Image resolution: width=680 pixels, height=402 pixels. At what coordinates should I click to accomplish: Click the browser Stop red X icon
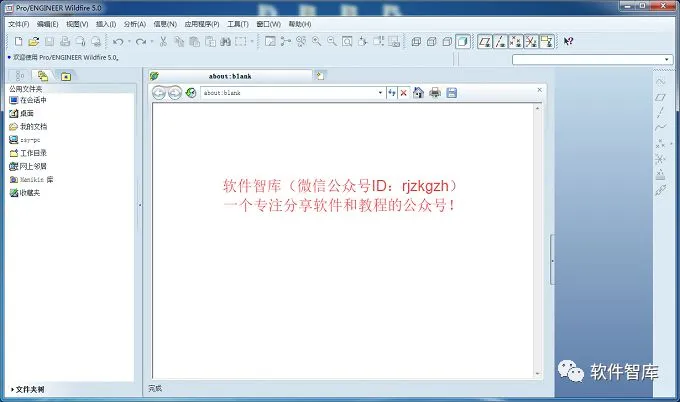click(403, 93)
